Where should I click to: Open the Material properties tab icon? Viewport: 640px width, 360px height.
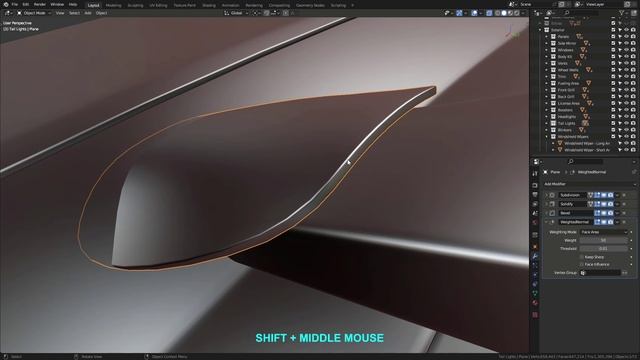click(x=535, y=303)
